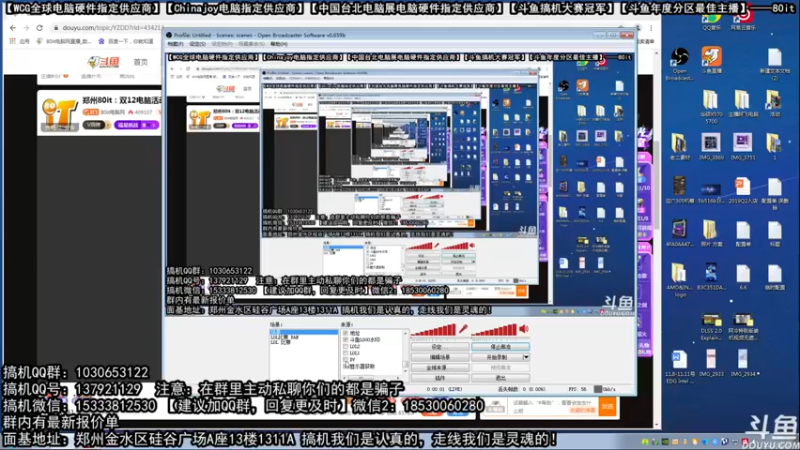This screenshot has width=800, height=450.
Task: Select the 临时配置 document icon
Action: coord(774,277)
